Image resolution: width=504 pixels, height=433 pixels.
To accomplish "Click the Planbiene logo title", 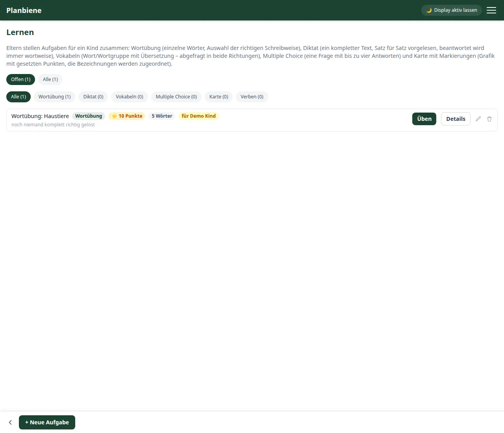I will pos(24,10).
